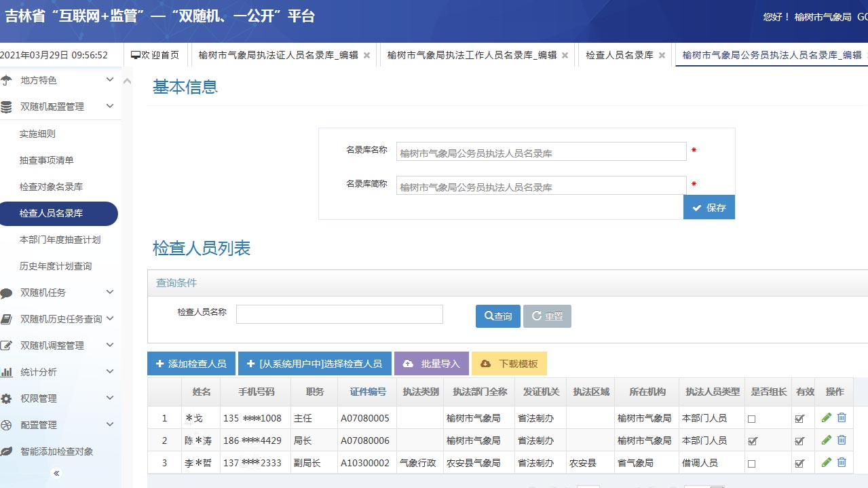Close the 榆树市气象局执法证人员名录库_编辑 tab
Viewport: 868px width, 488px height.
point(367,56)
